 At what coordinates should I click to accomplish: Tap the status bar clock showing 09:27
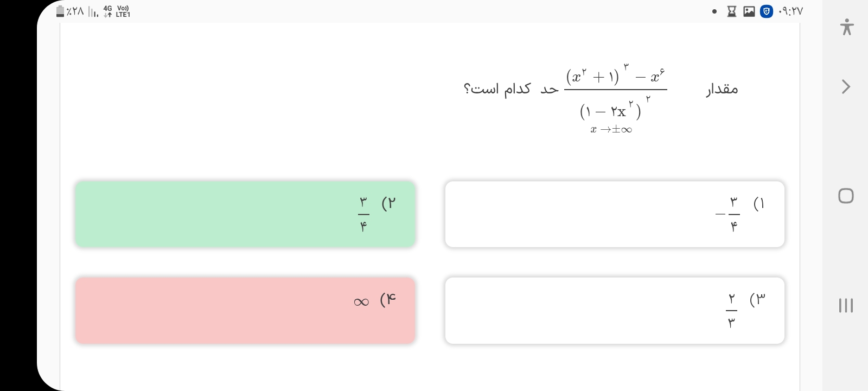coord(790,11)
